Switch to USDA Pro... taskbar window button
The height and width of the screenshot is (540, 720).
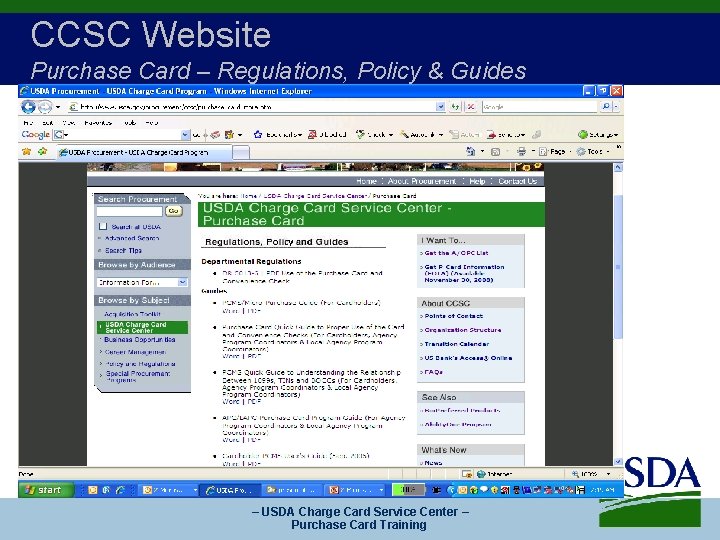coord(231,490)
